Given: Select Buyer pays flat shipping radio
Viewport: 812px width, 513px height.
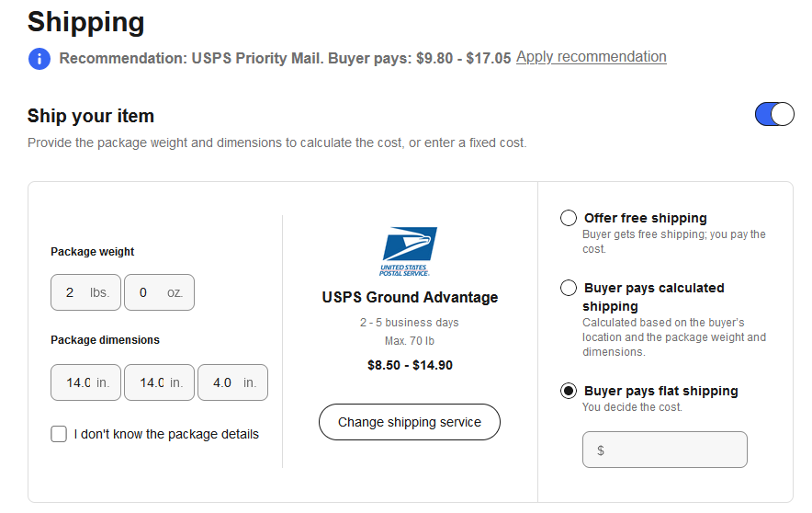Looking at the screenshot, I should (x=568, y=391).
